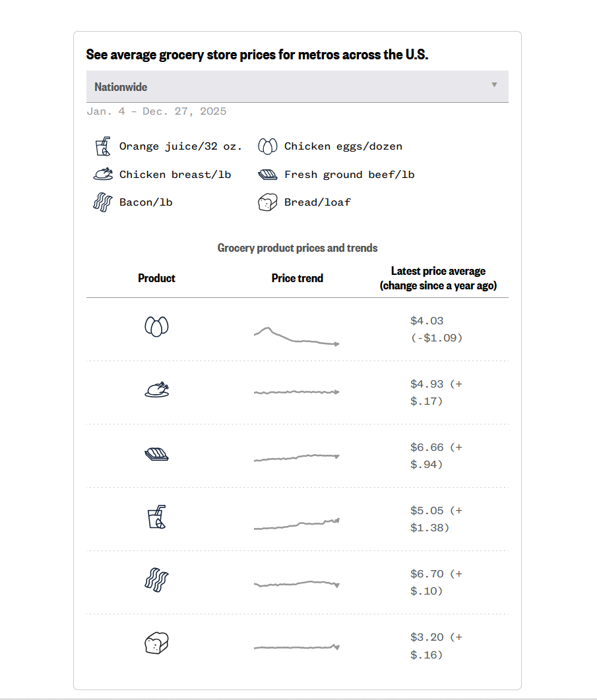
Task: Click the orange juice price trend line
Action: coord(296,525)
